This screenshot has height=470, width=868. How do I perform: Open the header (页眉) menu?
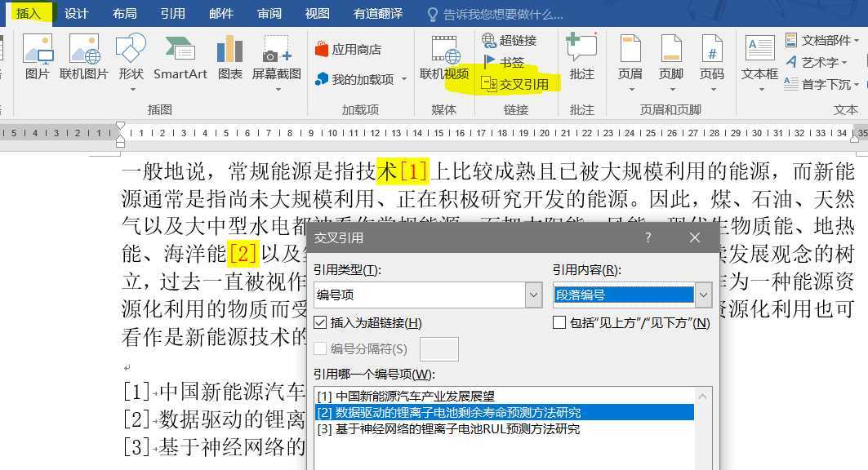630,61
